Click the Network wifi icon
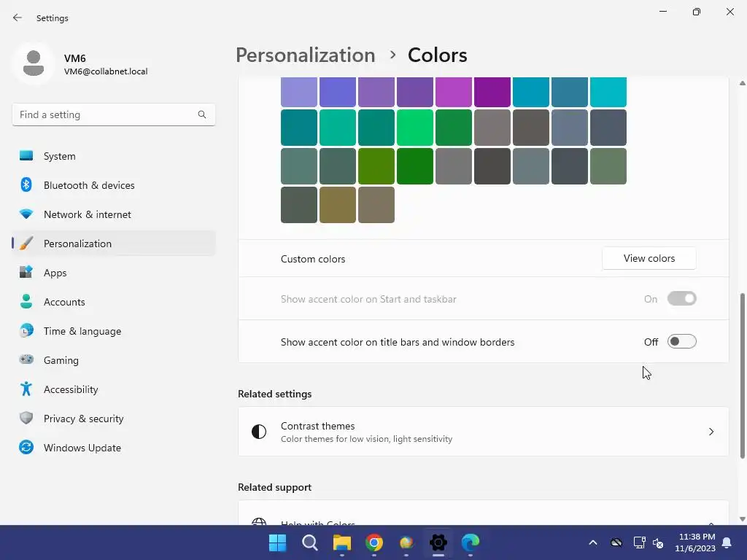The height and width of the screenshot is (560, 747). tap(26, 214)
